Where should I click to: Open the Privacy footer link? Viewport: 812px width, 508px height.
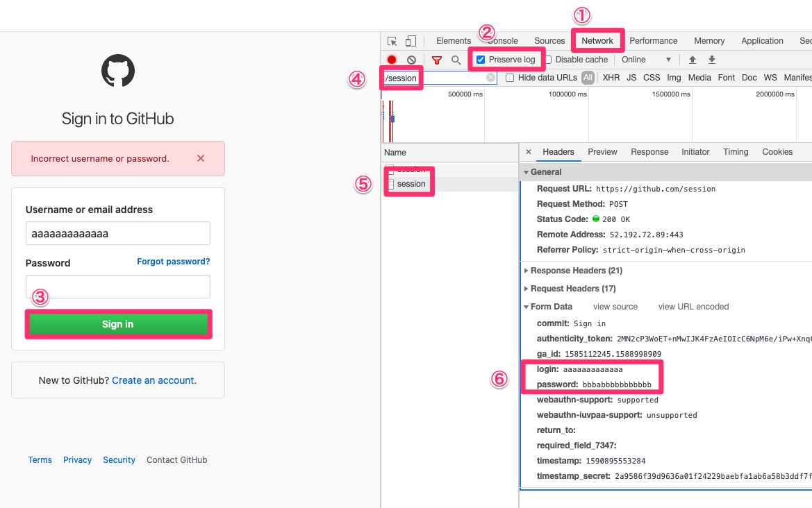77,460
